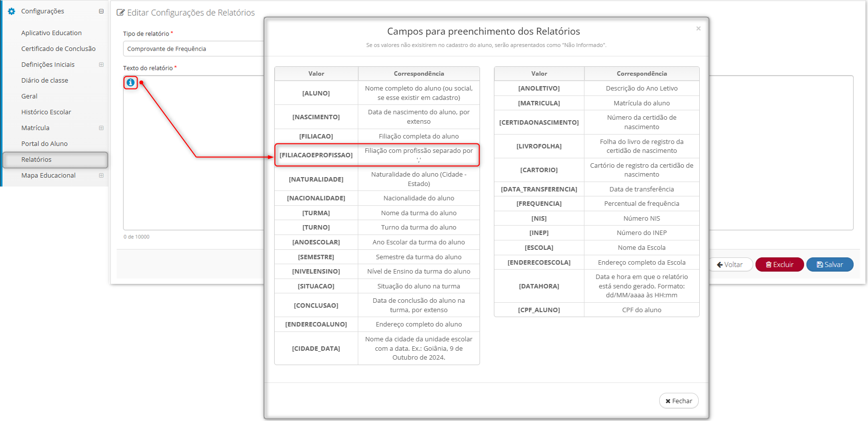This screenshot has height=421, width=868.
Task: Select Relatórios in the sidebar
Action: pos(55,159)
